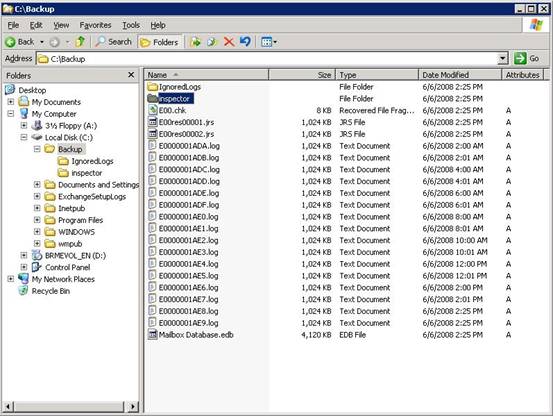Viewport: 553px width, 416px height.
Task: Click the red Delete toolbar icon
Action: tap(229, 42)
